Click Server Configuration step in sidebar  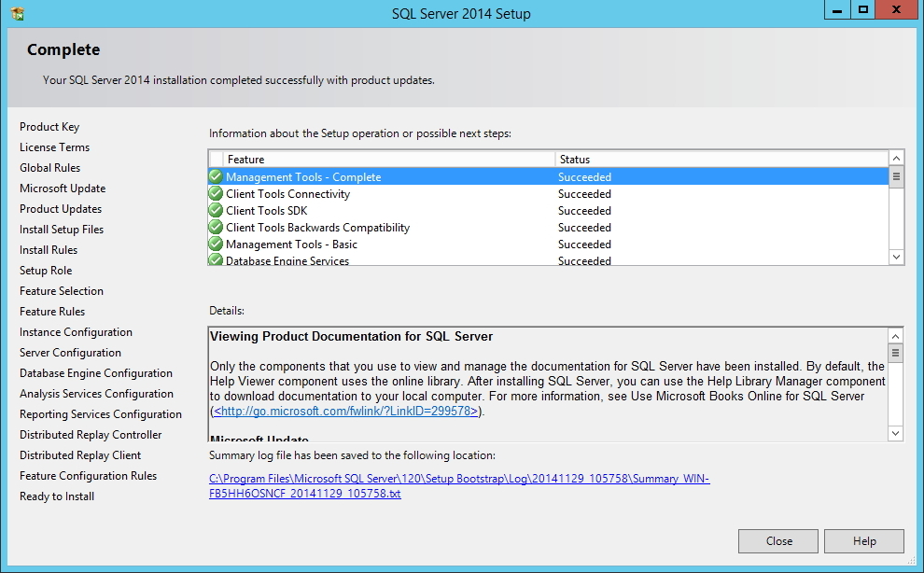click(70, 353)
